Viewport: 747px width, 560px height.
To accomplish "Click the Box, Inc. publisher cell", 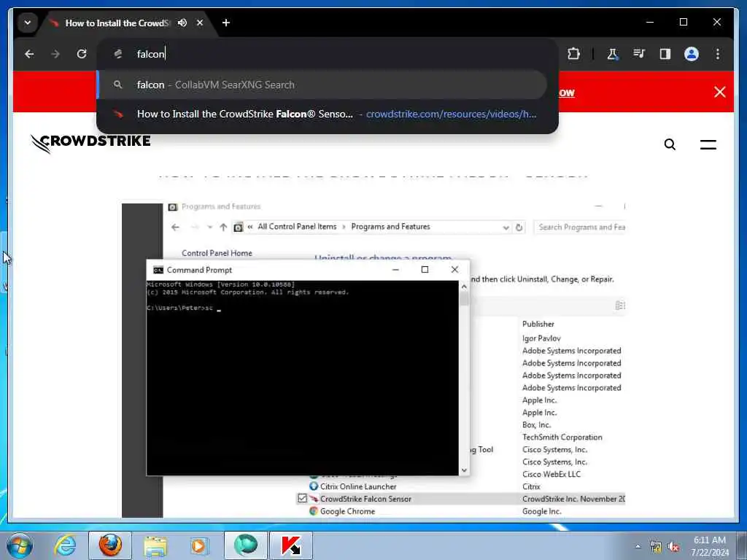I will tap(536, 425).
